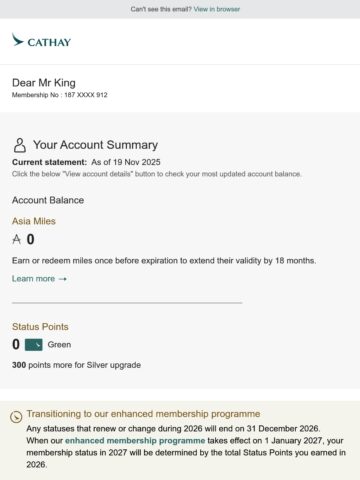This screenshot has width=360, height=480.
Task: Click the Status Points balance value 0
Action: pyautogui.click(x=16, y=345)
